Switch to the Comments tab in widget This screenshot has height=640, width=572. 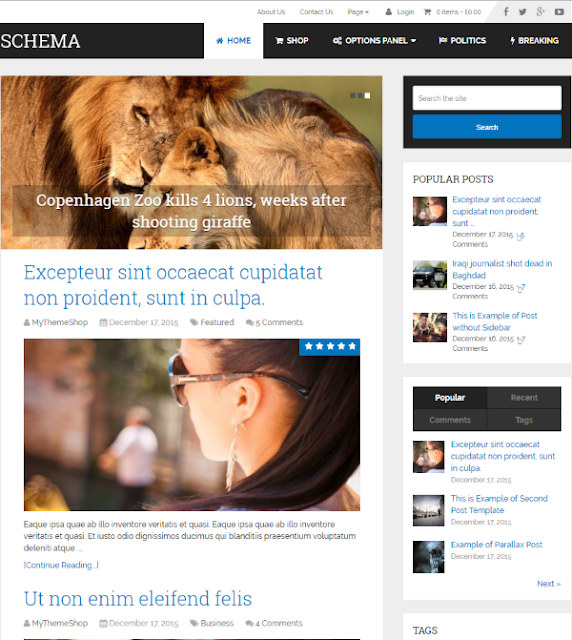click(450, 420)
